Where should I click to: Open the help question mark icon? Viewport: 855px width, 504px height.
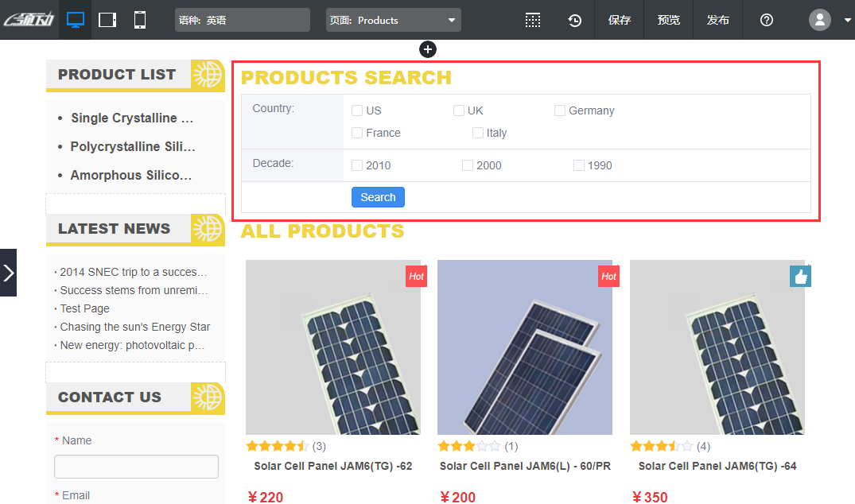[x=767, y=20]
